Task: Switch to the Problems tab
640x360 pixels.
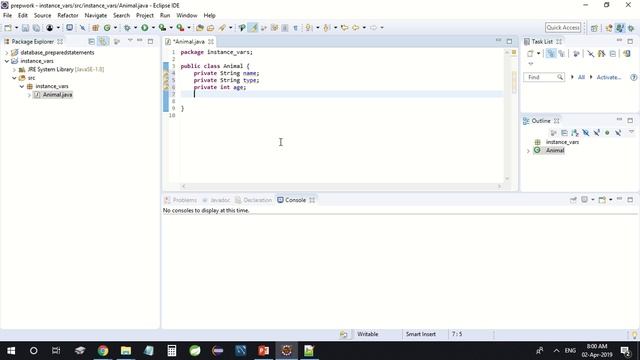Action: point(180,200)
